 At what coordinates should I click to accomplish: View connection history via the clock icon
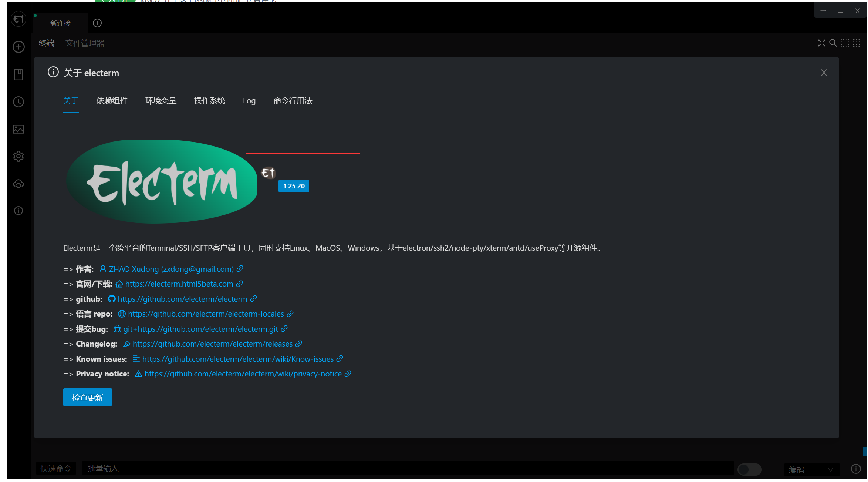click(18, 102)
